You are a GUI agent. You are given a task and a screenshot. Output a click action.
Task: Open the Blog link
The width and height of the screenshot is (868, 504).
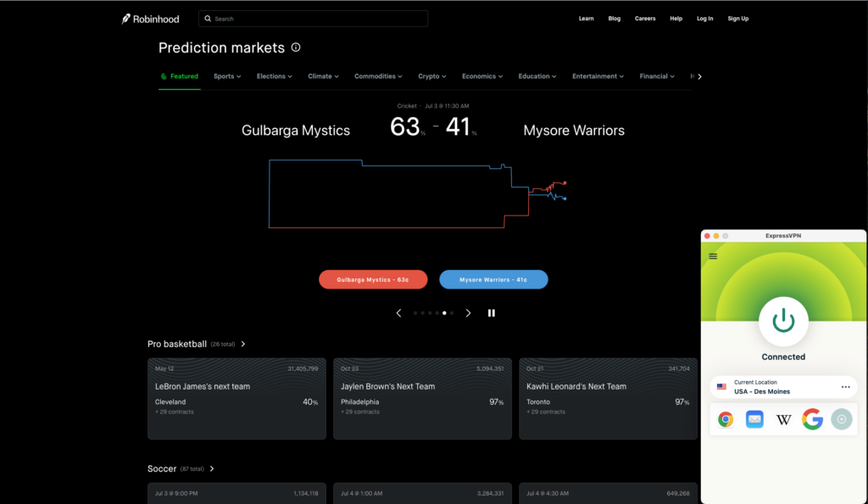click(614, 19)
